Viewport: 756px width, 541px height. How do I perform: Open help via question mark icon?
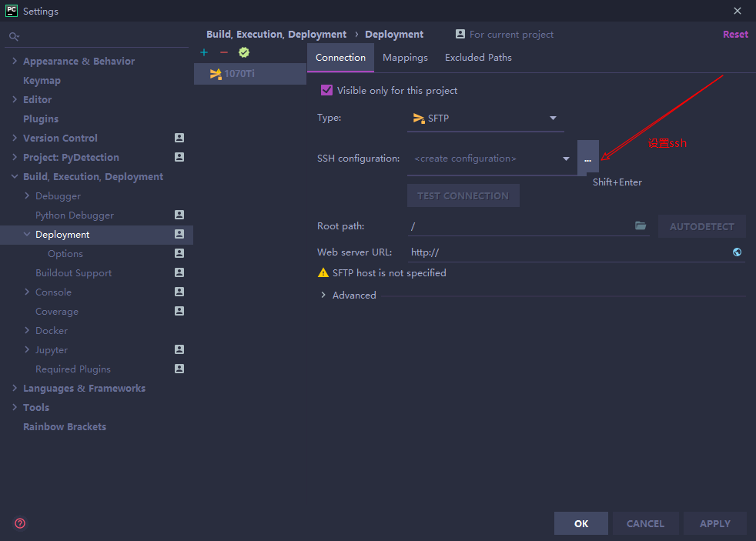pyautogui.click(x=20, y=523)
